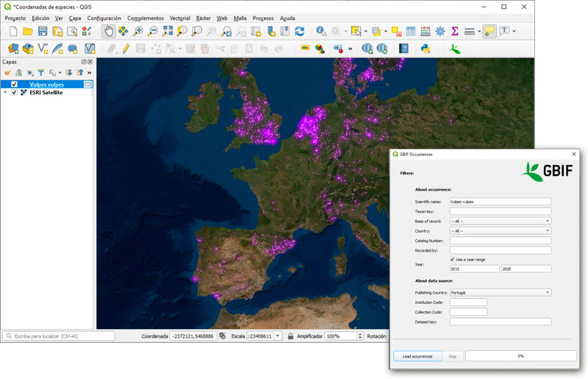The image size is (588, 379).
Task: Select the Text Annotation tool
Action: click(504, 31)
